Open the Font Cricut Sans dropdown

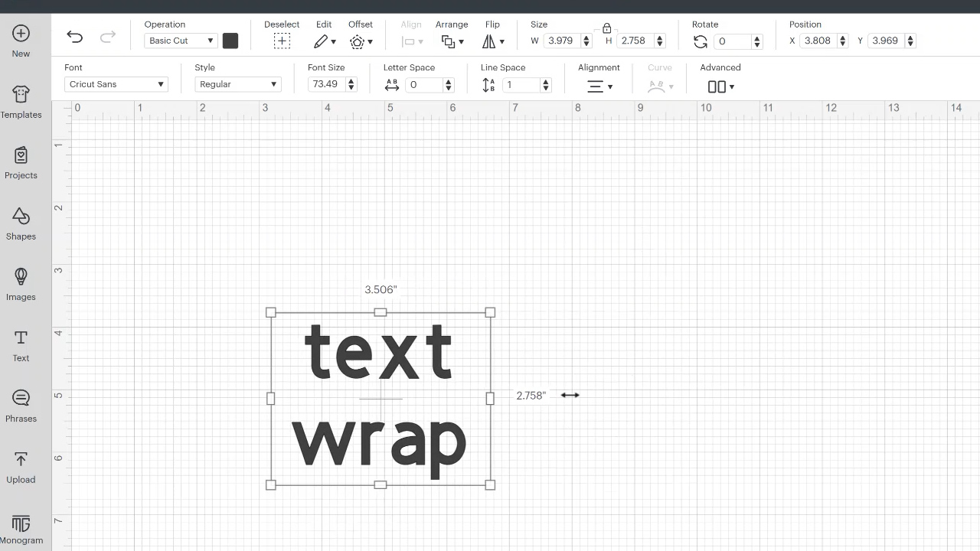tap(116, 84)
